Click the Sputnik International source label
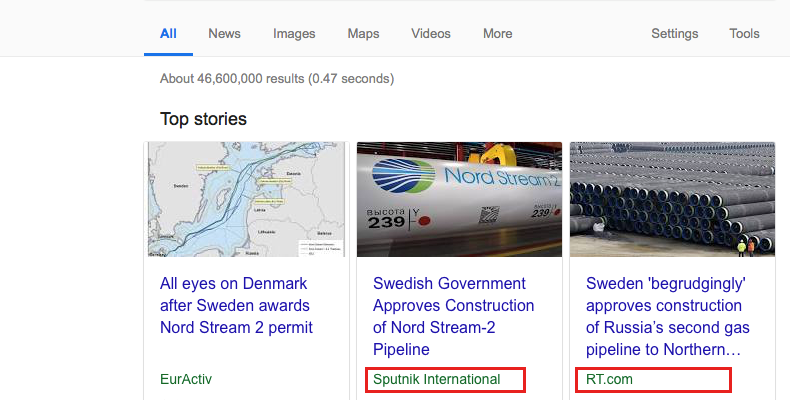The width and height of the screenshot is (790, 400). [436, 379]
